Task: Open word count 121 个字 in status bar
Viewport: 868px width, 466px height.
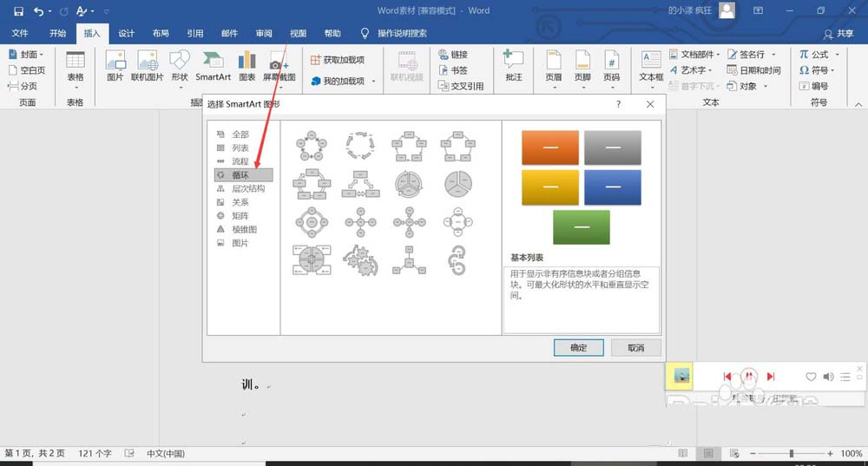Action: 95,453
